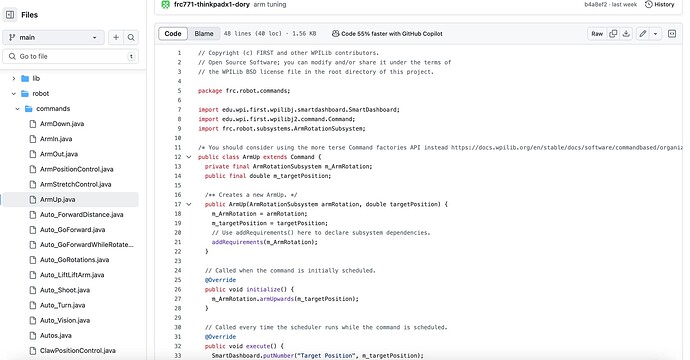Download the raw file icon
690x360 pixels.
pyautogui.click(x=626, y=34)
